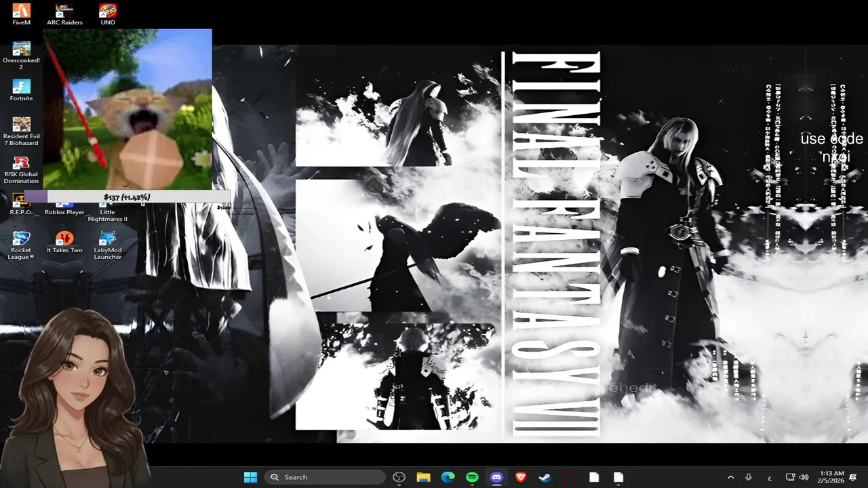This screenshot has height=488, width=868.
Task: Switch to Discord in the taskbar
Action: point(496,477)
